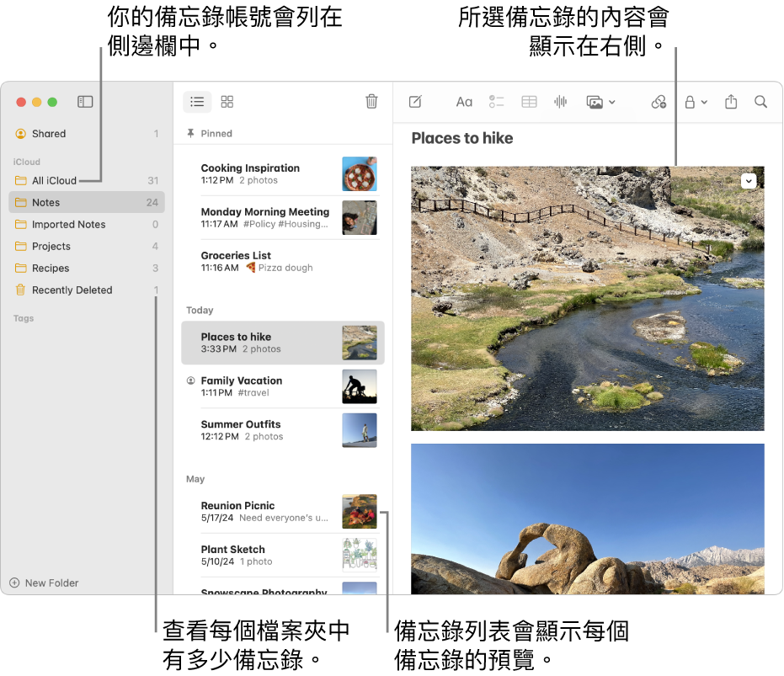This screenshot has height=676, width=784.
Task: Click the New Folder button
Action: coord(44,583)
